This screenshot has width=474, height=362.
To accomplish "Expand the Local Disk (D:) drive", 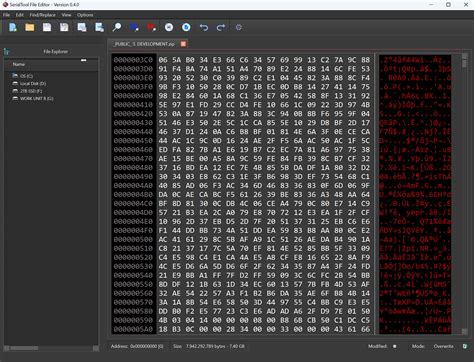I will tap(29, 83).
